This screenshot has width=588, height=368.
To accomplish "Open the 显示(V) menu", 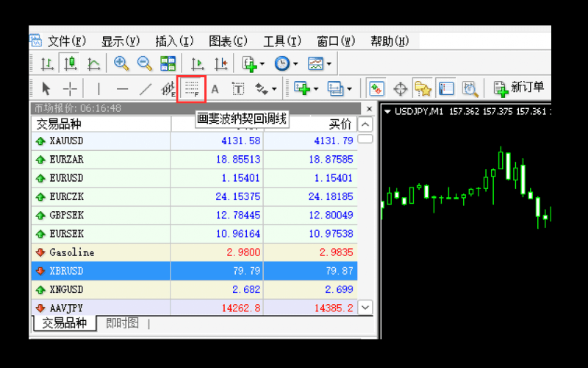I will point(121,41).
